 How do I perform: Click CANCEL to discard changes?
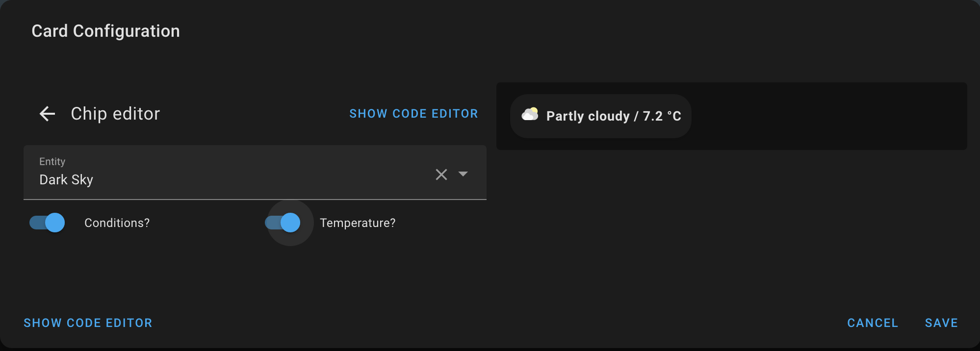872,323
